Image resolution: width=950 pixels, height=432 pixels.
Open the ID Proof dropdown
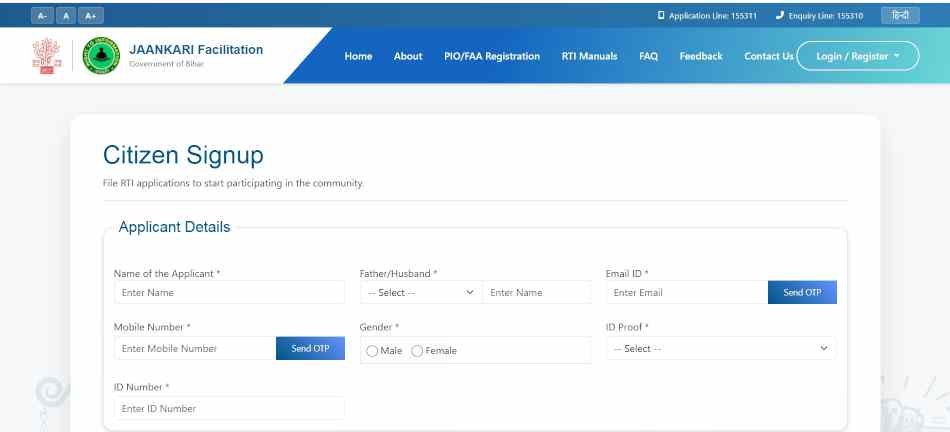[721, 348]
